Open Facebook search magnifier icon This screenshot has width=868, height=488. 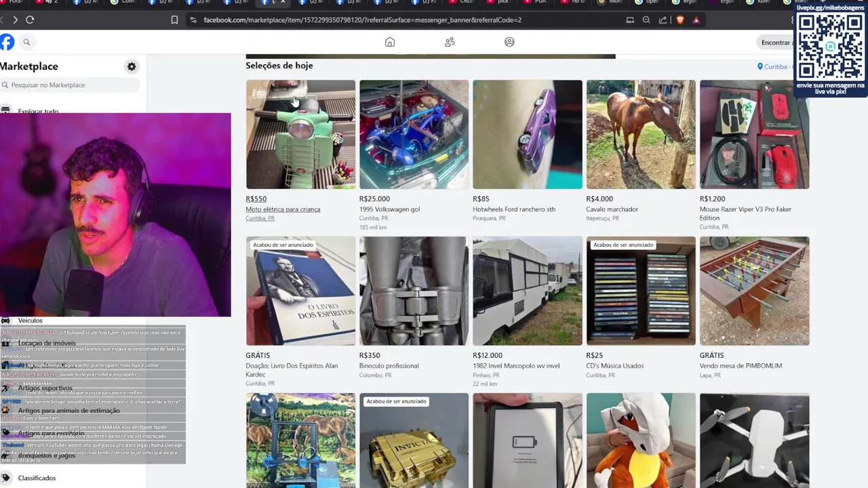[26, 42]
